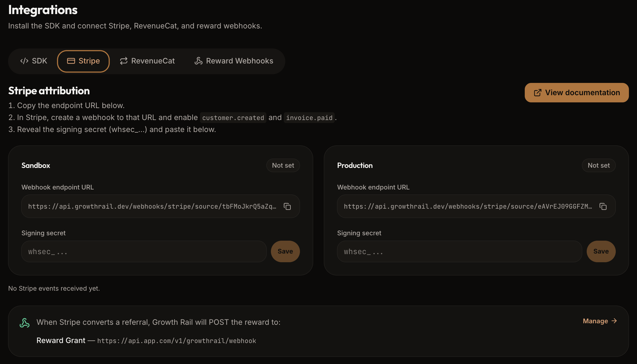Click the Production card title

[355, 166]
